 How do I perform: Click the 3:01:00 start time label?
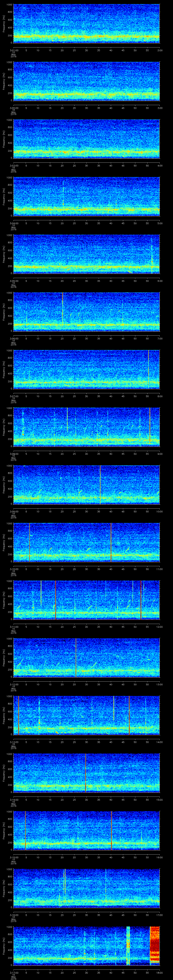(x=14, y=50)
